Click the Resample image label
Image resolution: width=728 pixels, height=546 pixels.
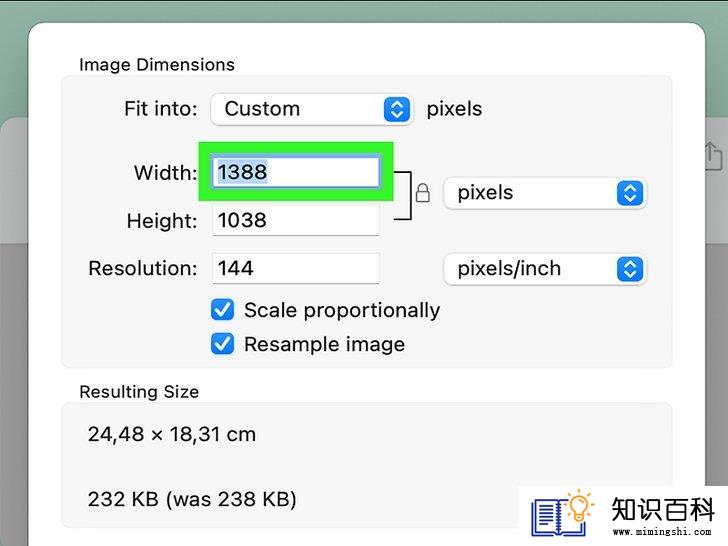[x=325, y=344]
